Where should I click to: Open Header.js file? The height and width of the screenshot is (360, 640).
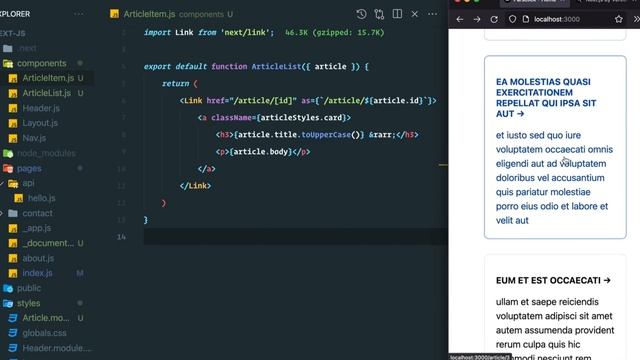[x=41, y=108]
